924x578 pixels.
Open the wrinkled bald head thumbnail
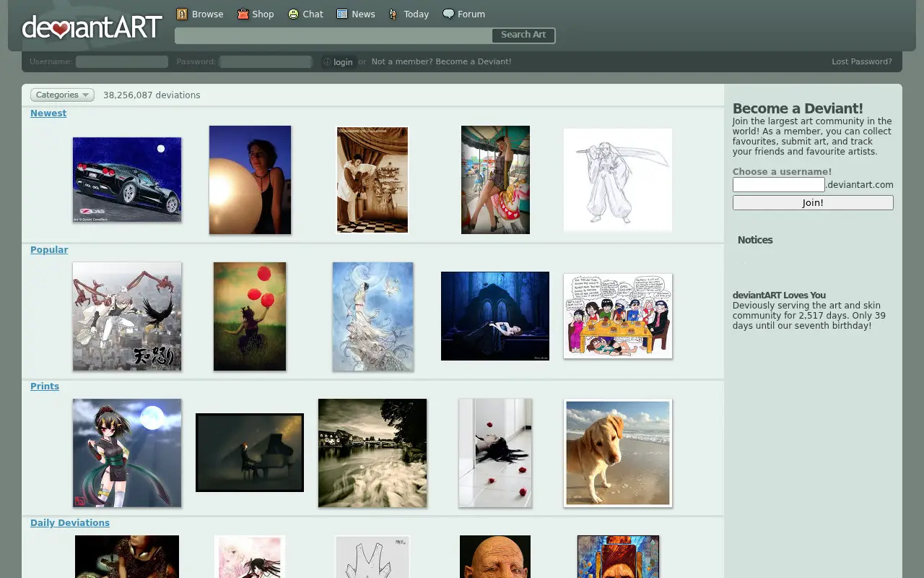pyautogui.click(x=495, y=556)
